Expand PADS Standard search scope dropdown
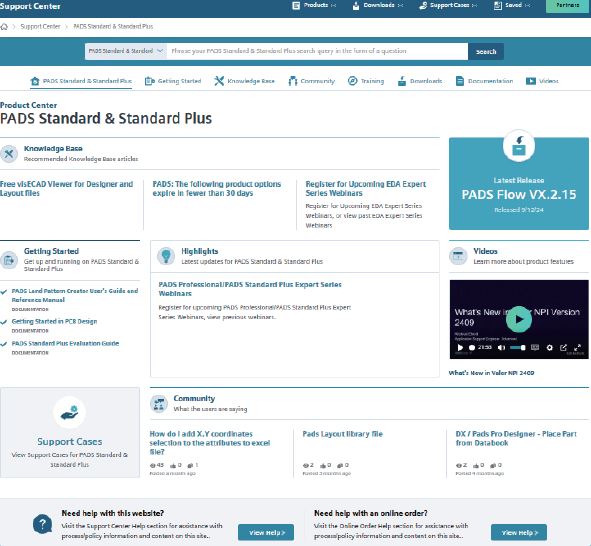 [126, 51]
